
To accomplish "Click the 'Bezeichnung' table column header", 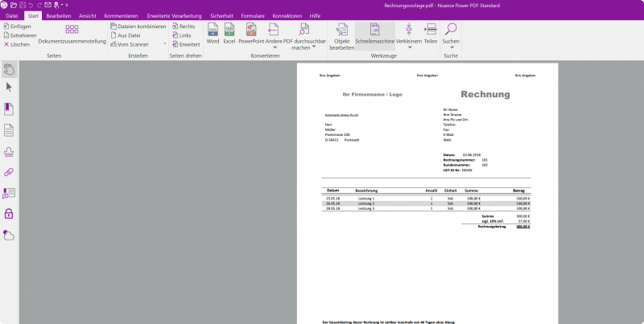I will [366, 191].
